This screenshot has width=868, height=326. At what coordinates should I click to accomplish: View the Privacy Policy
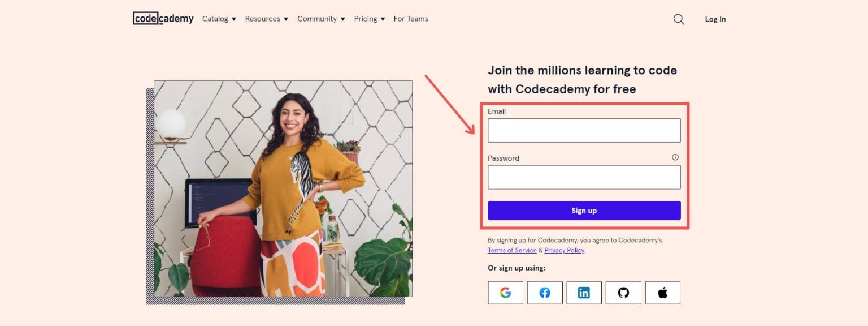click(x=563, y=250)
